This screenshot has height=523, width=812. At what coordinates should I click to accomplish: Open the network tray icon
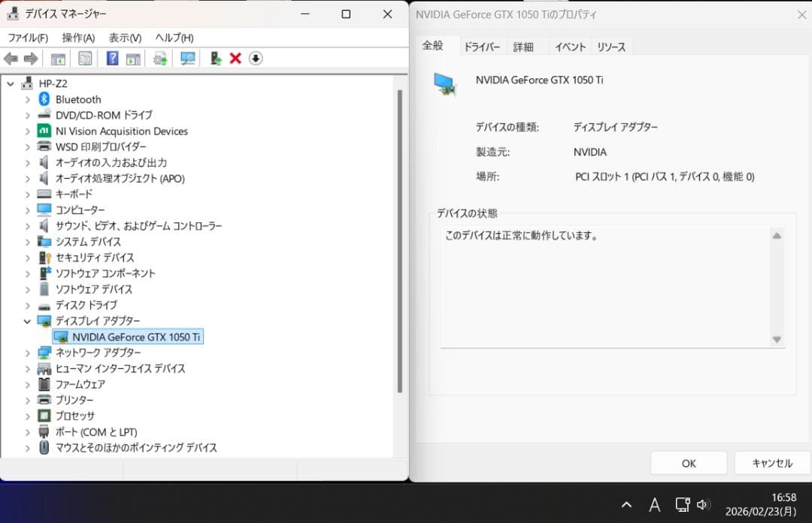[x=683, y=504]
